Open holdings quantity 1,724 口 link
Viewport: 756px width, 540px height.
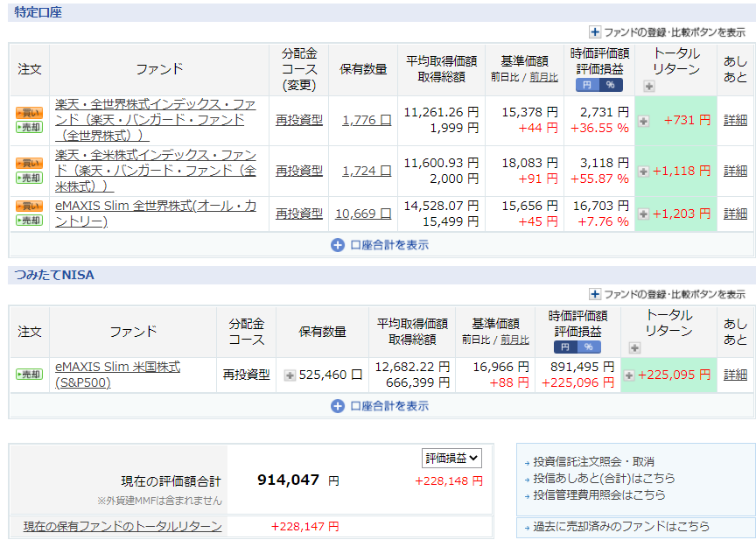[x=367, y=170]
